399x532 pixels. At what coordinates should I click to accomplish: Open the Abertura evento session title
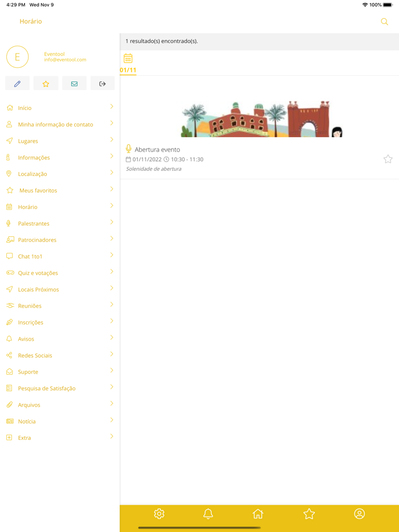point(157,150)
